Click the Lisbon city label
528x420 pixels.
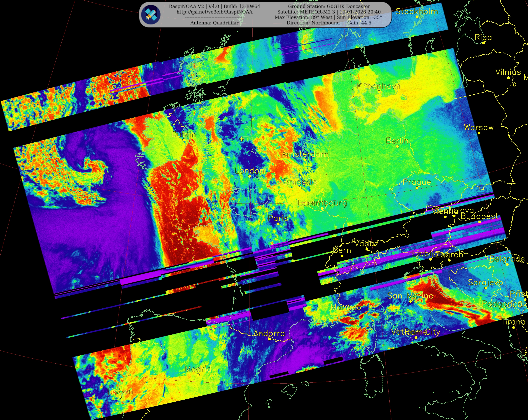tap(120, 391)
